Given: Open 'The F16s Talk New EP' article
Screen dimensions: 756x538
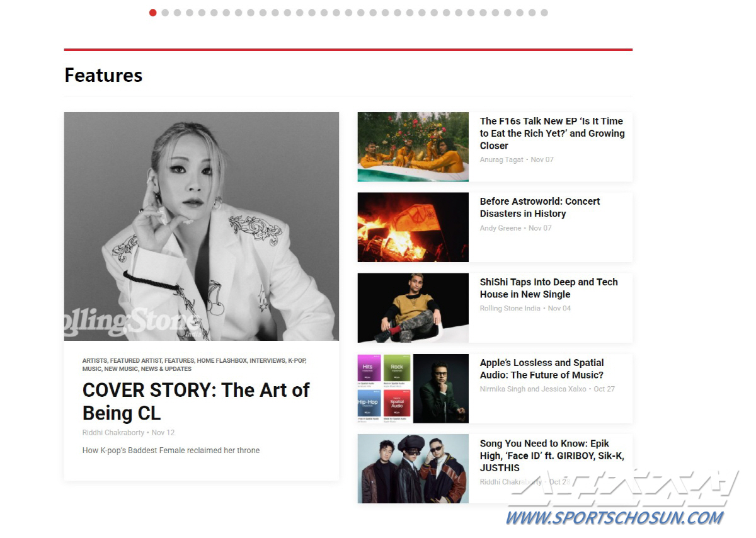Looking at the screenshot, I should click(x=552, y=133).
